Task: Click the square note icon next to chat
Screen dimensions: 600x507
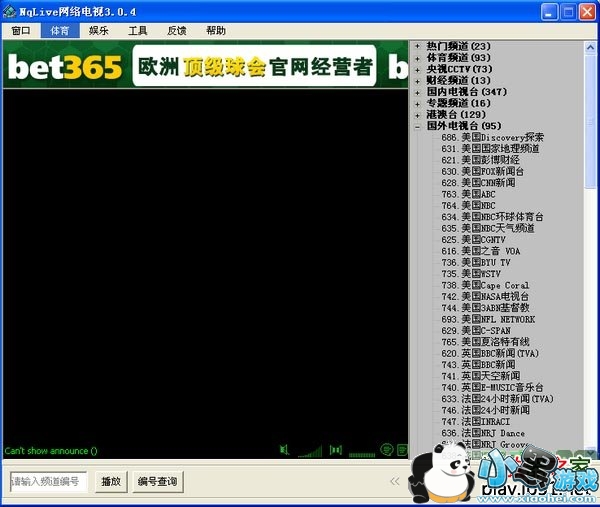Action: click(x=402, y=450)
